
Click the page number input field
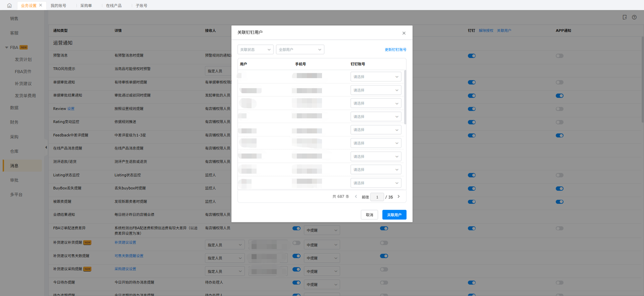(377, 197)
